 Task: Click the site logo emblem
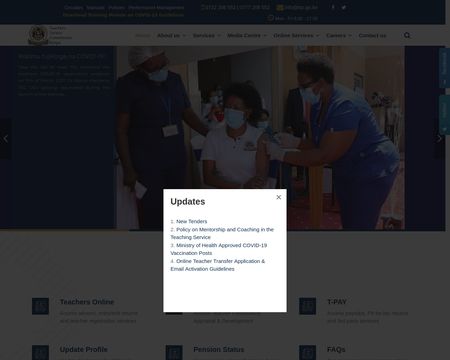point(38,35)
